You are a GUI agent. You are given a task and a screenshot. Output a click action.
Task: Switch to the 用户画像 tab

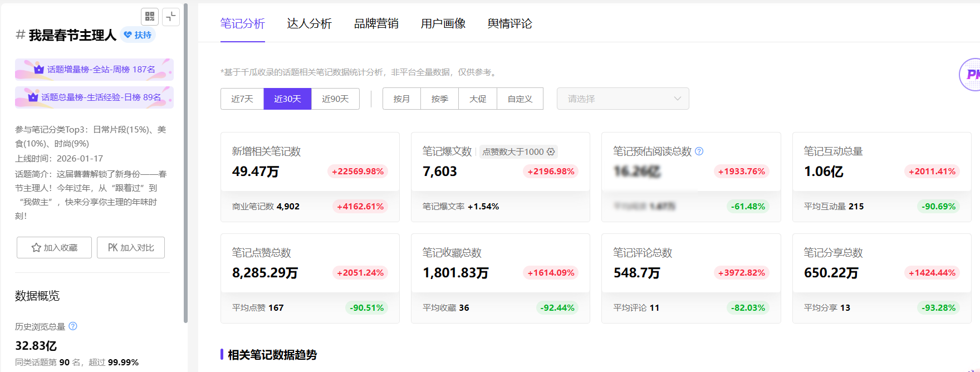443,23
